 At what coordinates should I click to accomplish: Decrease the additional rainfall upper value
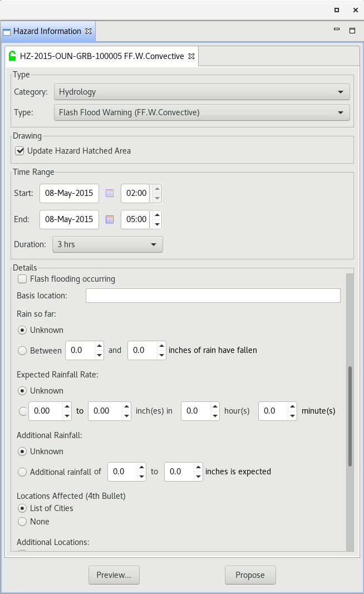(199, 476)
